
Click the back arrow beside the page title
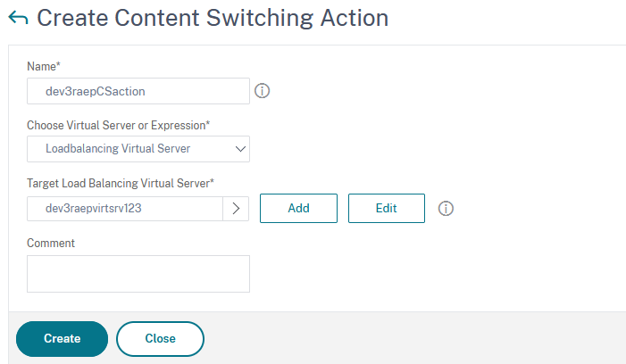(17, 17)
